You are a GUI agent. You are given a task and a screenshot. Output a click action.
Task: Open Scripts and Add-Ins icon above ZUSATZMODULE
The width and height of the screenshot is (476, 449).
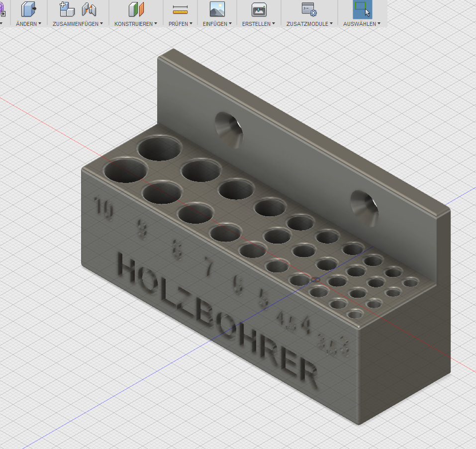309,9
